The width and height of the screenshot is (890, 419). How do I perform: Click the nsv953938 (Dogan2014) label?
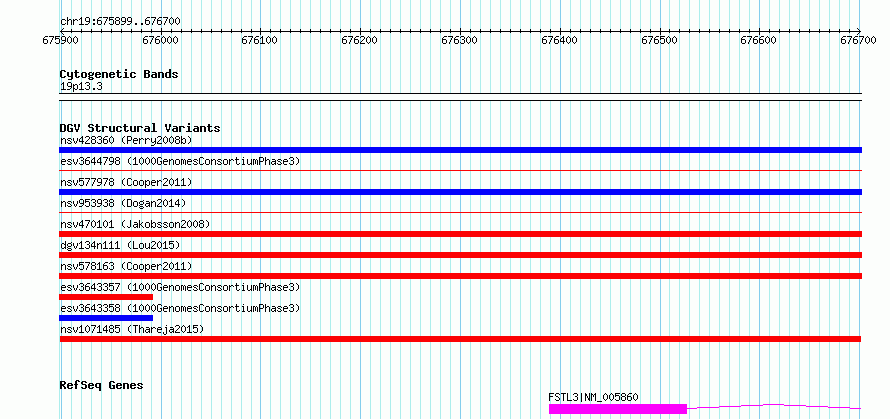pos(123,203)
